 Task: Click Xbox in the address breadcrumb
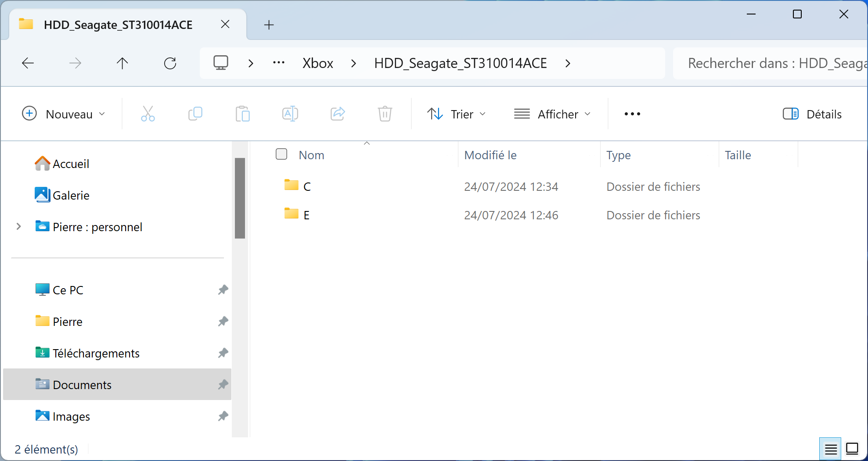click(318, 64)
